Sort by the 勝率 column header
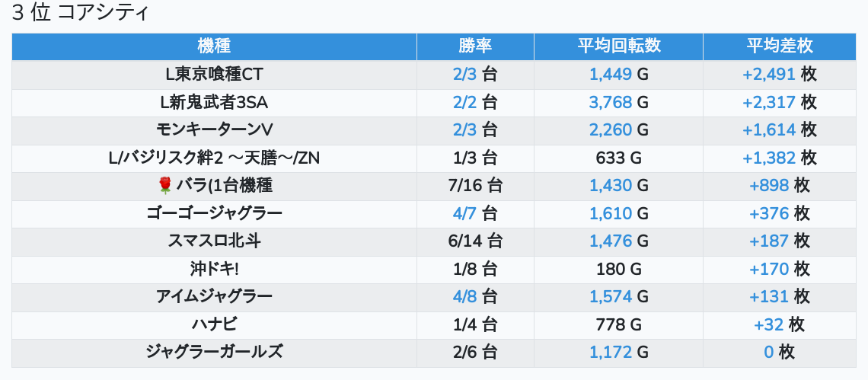This screenshot has width=868, height=380. click(x=475, y=46)
